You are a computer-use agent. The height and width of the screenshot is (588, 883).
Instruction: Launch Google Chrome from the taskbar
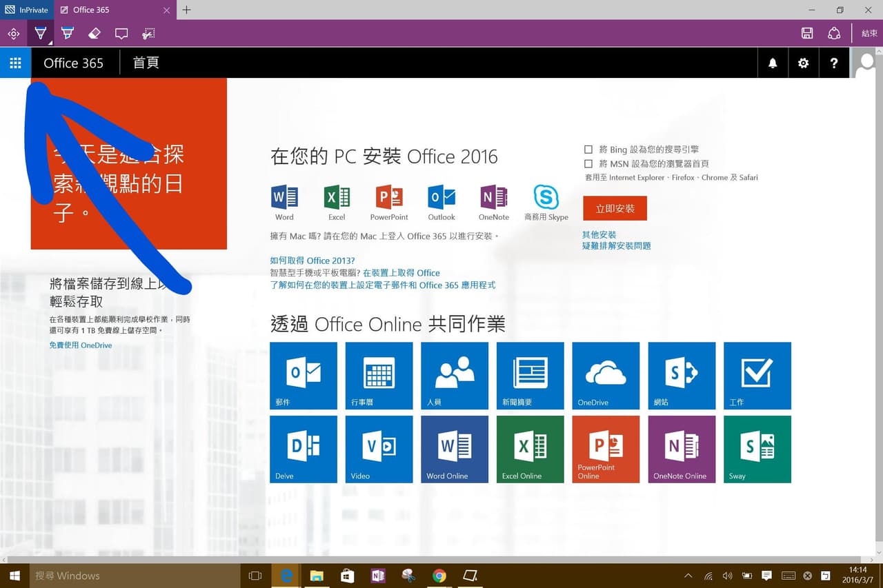pos(439,576)
